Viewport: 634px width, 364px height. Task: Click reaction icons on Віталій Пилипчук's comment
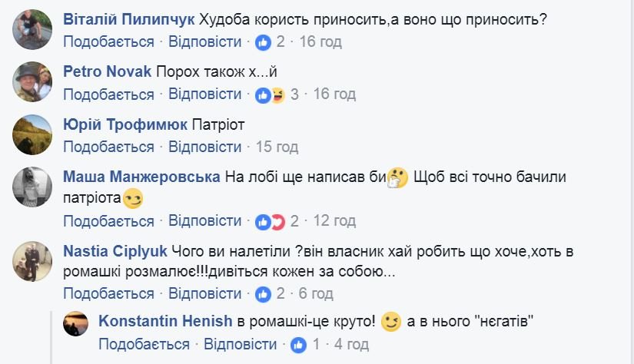[x=262, y=41]
